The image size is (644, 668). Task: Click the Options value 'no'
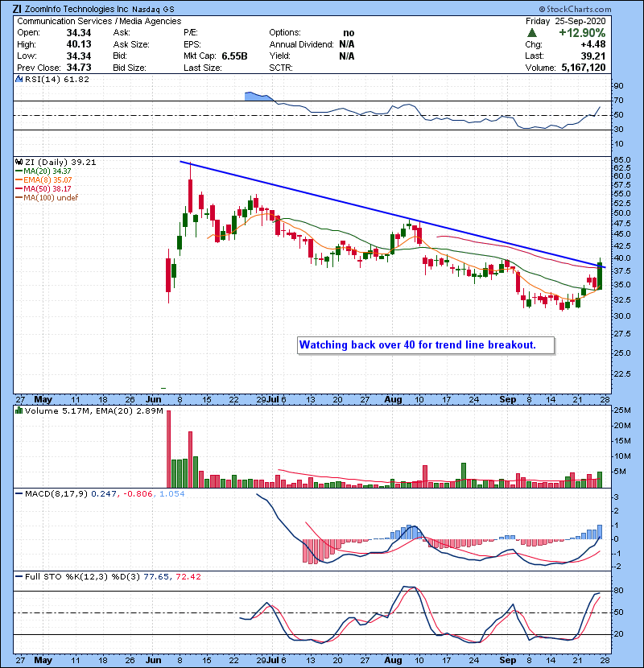[349, 33]
